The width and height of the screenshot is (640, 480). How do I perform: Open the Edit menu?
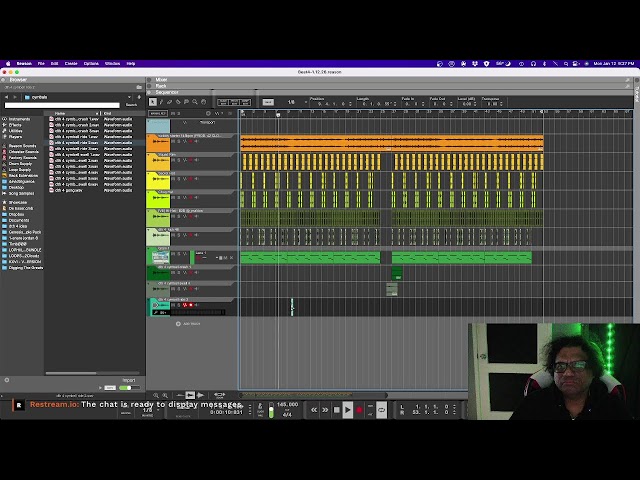(x=54, y=64)
